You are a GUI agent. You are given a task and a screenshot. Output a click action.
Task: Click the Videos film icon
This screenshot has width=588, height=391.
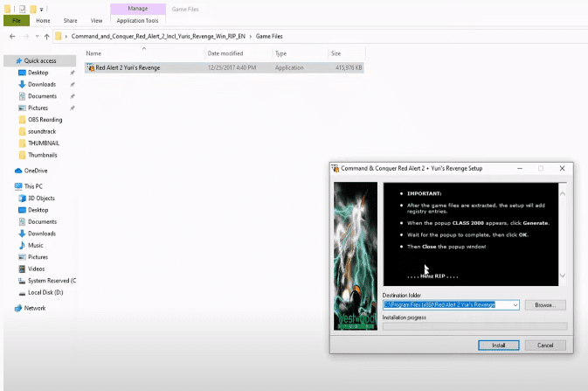point(22,269)
